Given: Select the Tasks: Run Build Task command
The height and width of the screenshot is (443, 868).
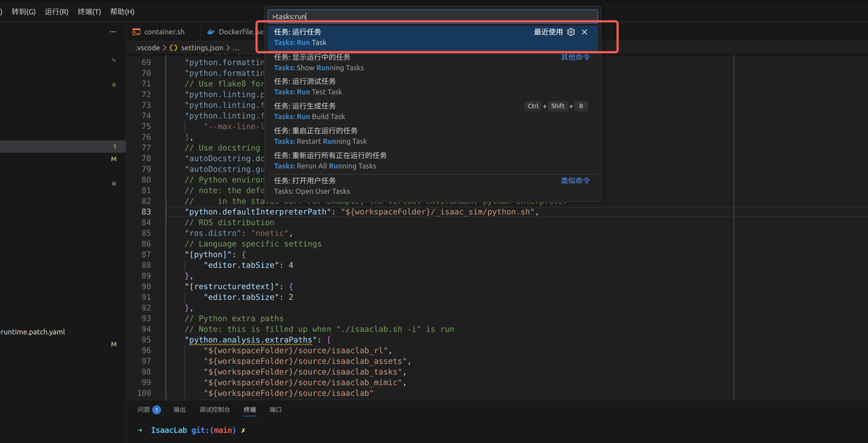Looking at the screenshot, I should tap(433, 111).
